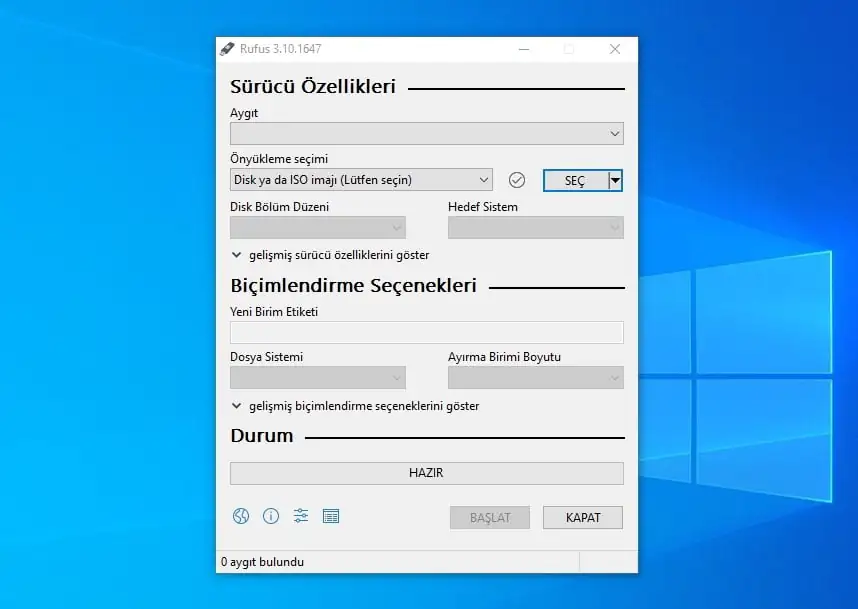Open the info about icon
Screen dimensions: 858x609
tap(271, 516)
